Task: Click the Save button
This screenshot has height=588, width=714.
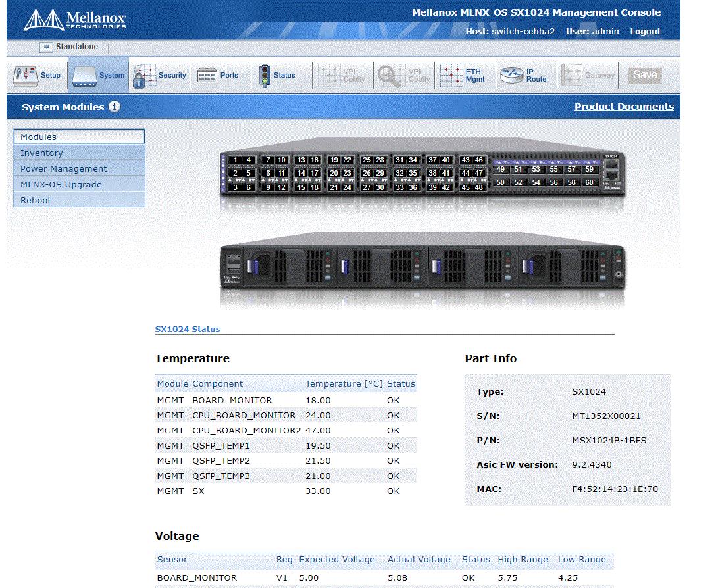Action: 644,75
